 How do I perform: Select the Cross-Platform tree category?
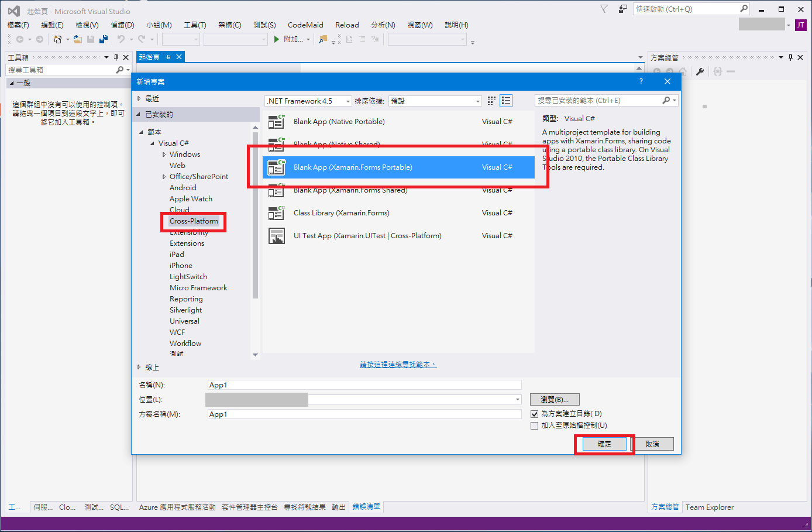click(194, 221)
